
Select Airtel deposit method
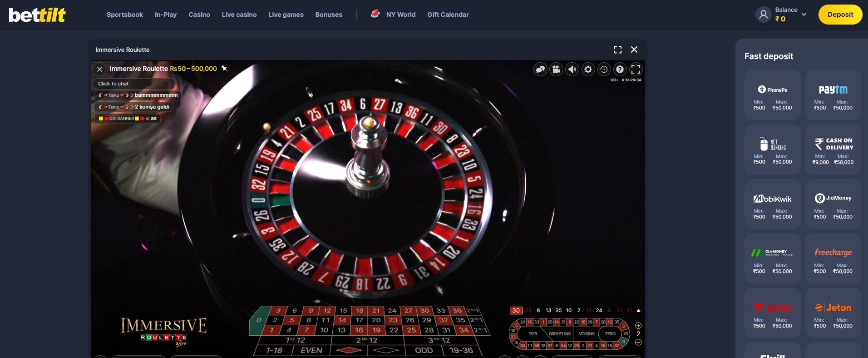pyautogui.click(x=773, y=313)
